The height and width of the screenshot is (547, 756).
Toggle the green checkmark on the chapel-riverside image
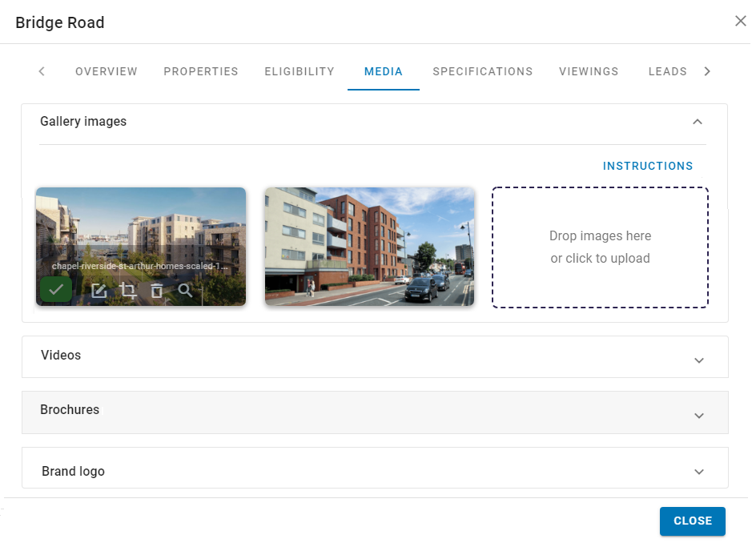[56, 289]
